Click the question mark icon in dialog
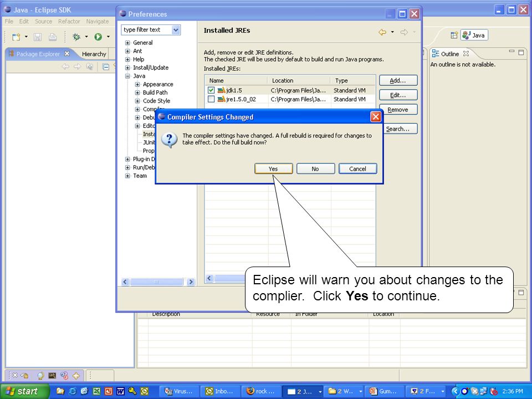This screenshot has width=532, height=399. tap(170, 140)
